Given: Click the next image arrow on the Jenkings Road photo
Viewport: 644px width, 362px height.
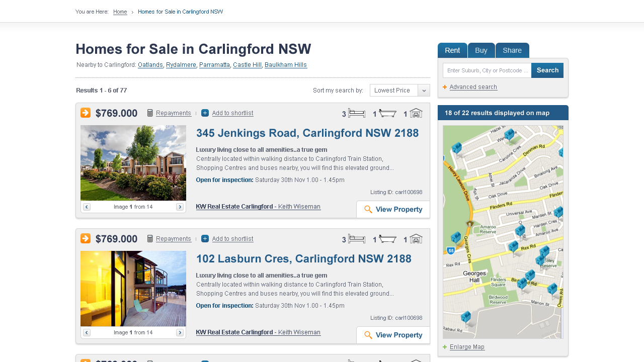Looking at the screenshot, I should pyautogui.click(x=180, y=207).
